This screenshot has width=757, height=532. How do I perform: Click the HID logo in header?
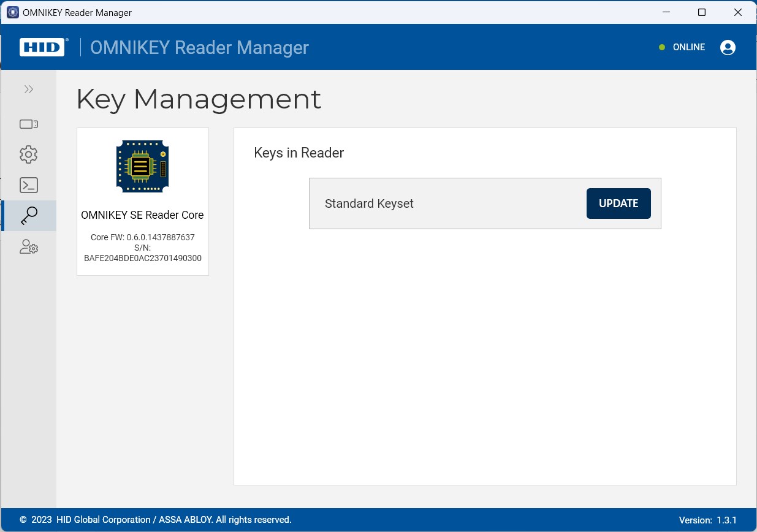coord(42,47)
